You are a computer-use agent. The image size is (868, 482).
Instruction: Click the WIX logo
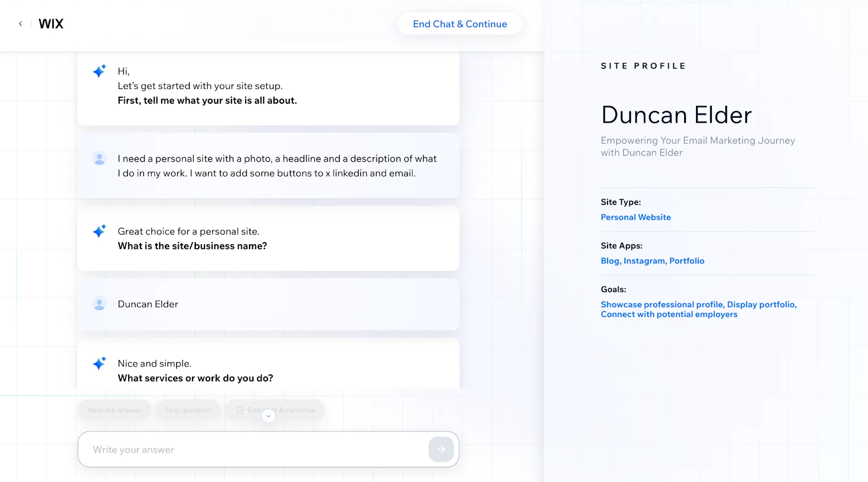(51, 24)
